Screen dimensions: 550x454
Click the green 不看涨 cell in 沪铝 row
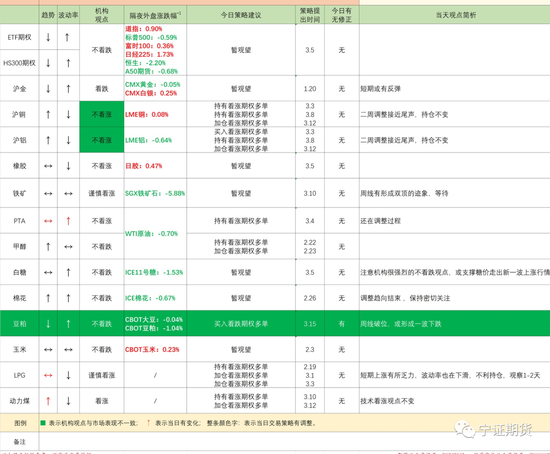(x=102, y=140)
